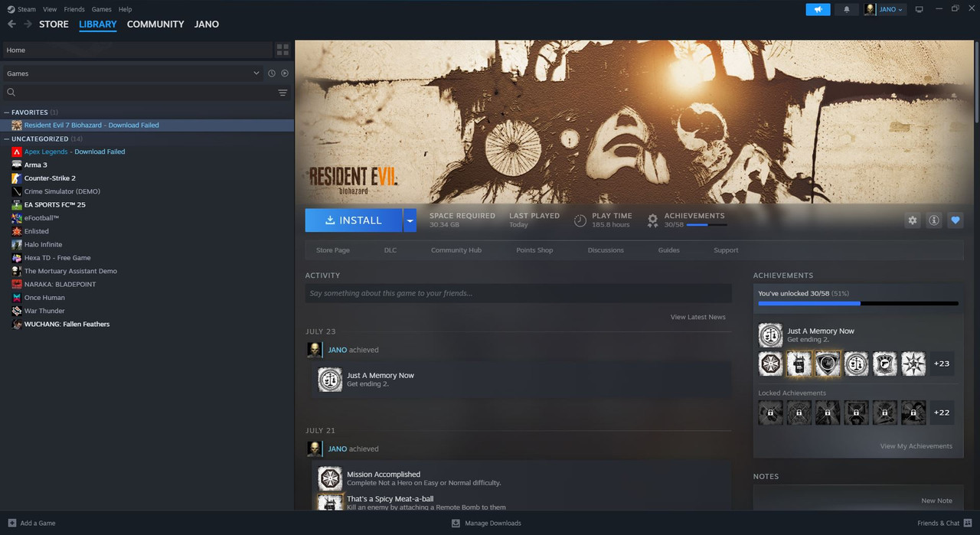The image size is (980, 535).
Task: Show ready-to-play games only icon
Action: [285, 73]
